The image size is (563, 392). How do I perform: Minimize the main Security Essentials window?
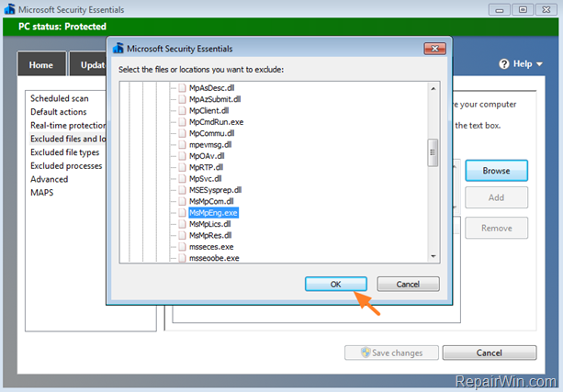(x=499, y=10)
